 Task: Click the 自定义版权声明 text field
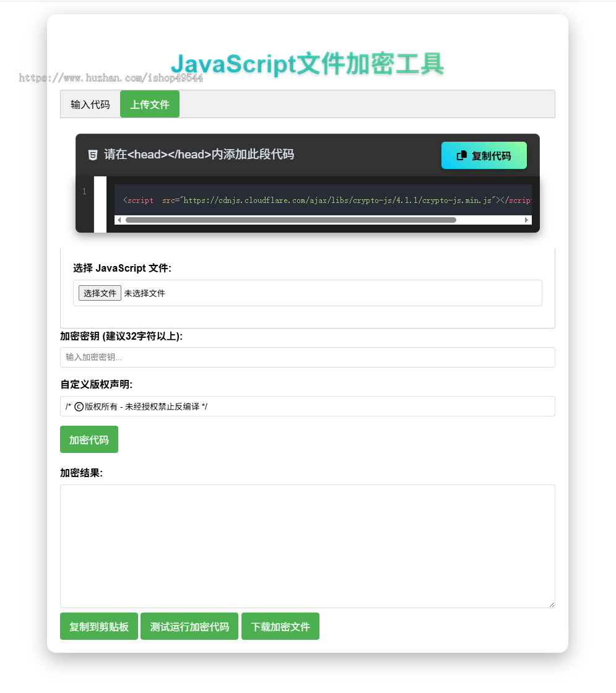point(307,406)
